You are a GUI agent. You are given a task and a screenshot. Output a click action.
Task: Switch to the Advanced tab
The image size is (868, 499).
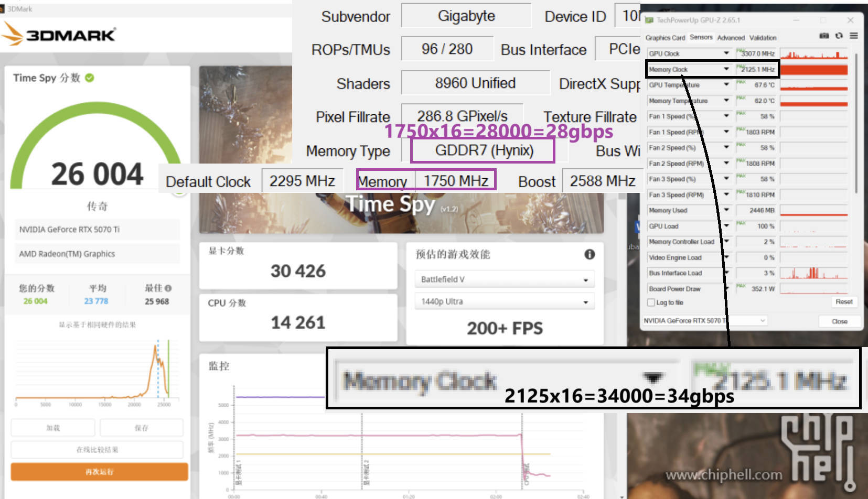click(x=731, y=38)
